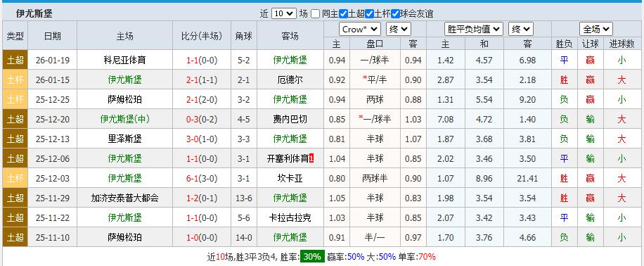
Task: Open the Crow* company dropdown
Action: (360, 29)
